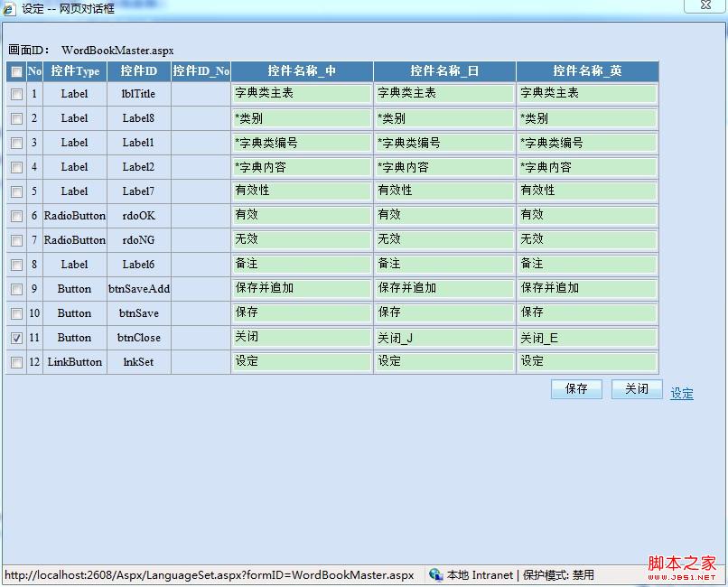Click the Intranet zone globe icon
The image size is (728, 587).
click(436, 575)
